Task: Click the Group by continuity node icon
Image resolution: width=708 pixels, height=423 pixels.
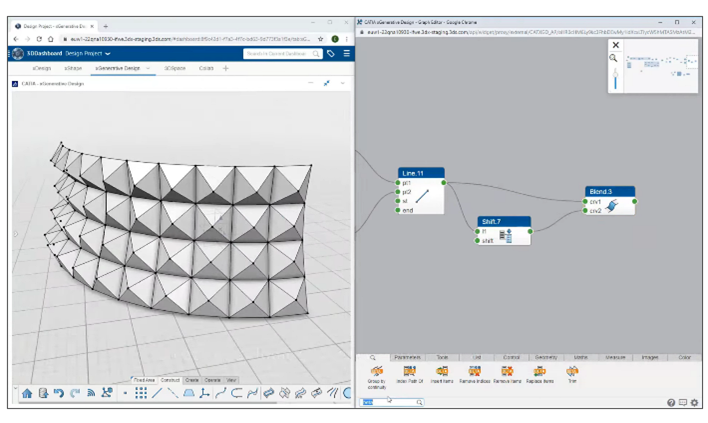Action: coord(377,372)
